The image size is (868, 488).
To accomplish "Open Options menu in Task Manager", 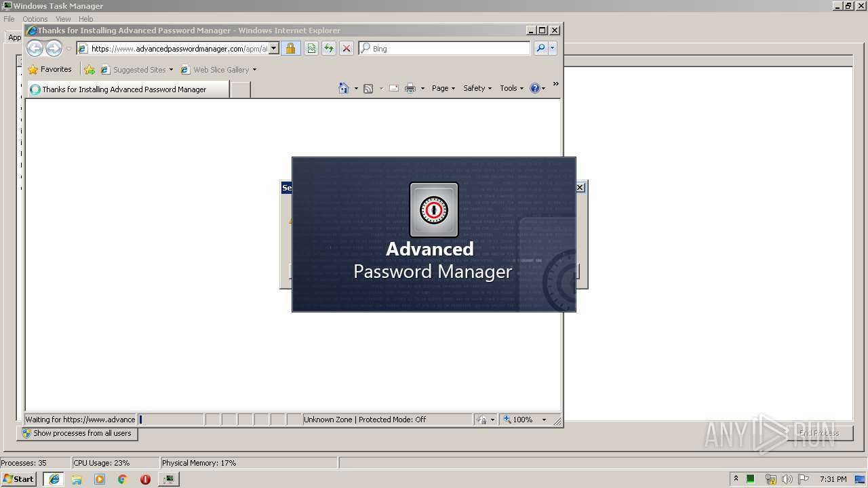I will (x=35, y=19).
